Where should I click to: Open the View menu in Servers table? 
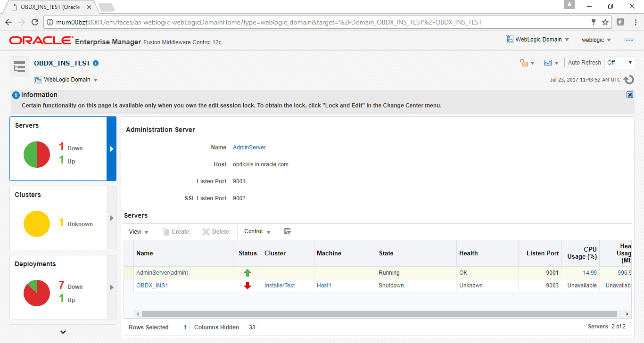[139, 232]
